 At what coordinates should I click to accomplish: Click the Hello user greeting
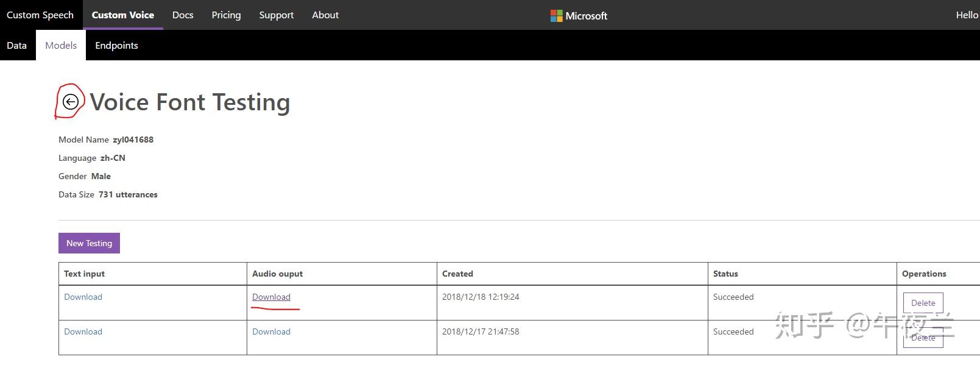967,15
